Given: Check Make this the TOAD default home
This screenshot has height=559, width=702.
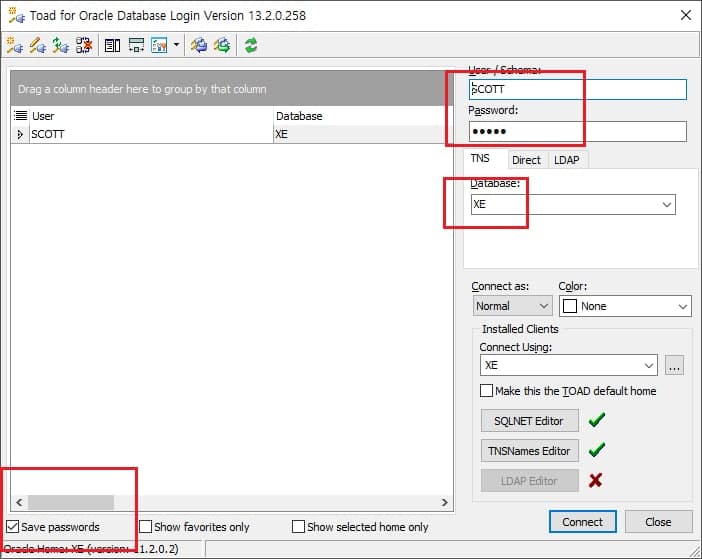Looking at the screenshot, I should 486,390.
